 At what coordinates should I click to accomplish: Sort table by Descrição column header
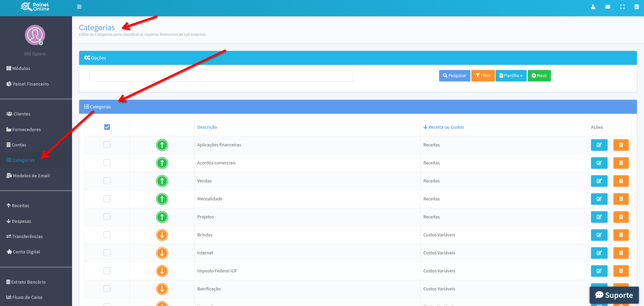[x=207, y=127]
